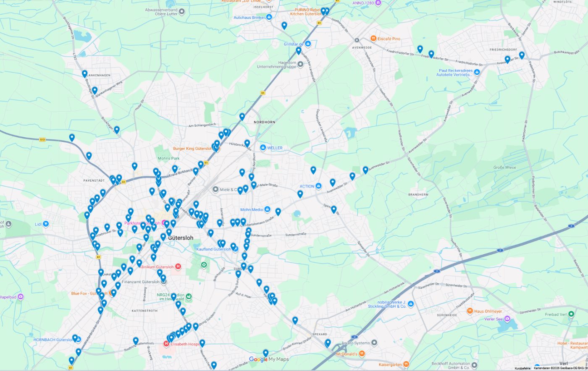Open the nobilia-Werke J. Stickling icon
The height and width of the screenshot is (371, 588).
click(x=411, y=304)
